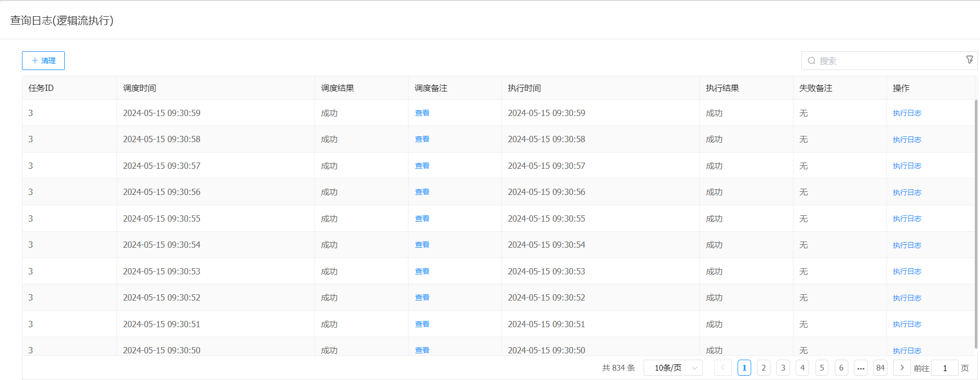This screenshot has height=380, width=980.
Task: Open 执行日志 for the 09:30:55 row
Action: (906, 218)
